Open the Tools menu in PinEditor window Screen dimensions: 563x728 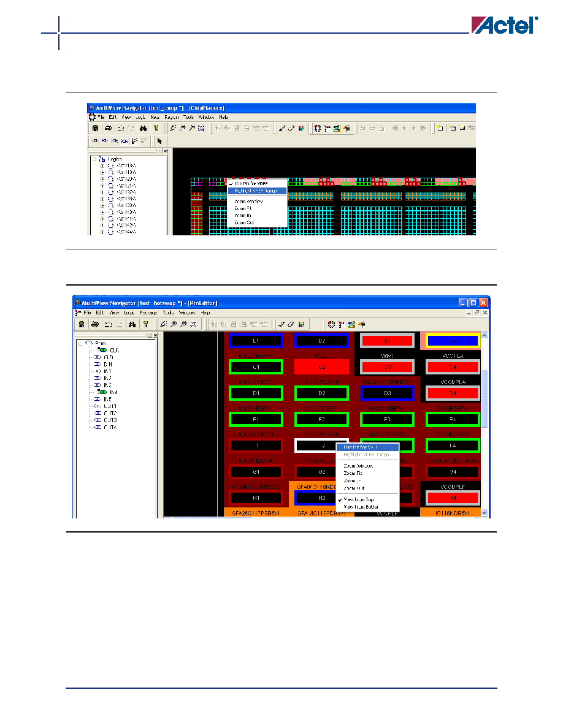click(168, 313)
